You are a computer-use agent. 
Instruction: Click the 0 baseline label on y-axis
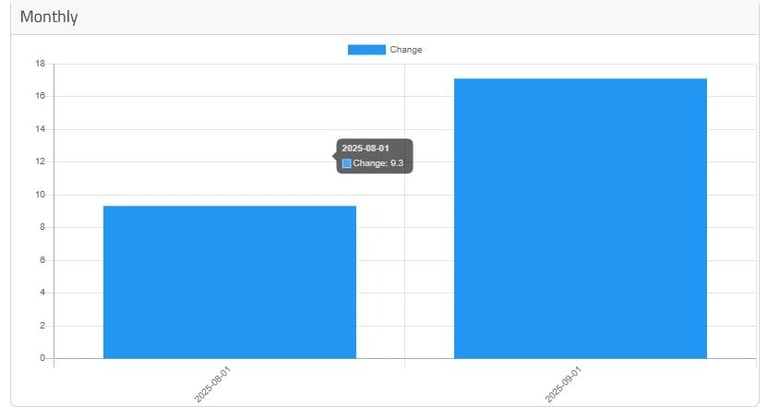click(43, 358)
